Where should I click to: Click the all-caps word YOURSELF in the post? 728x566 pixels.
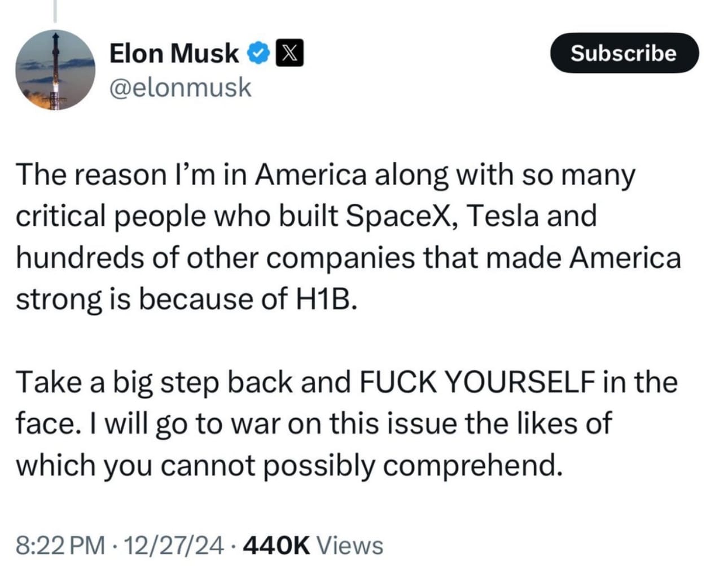520,382
